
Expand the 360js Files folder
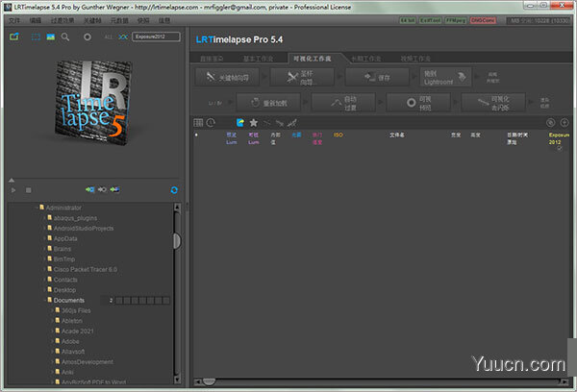[x=53, y=310]
